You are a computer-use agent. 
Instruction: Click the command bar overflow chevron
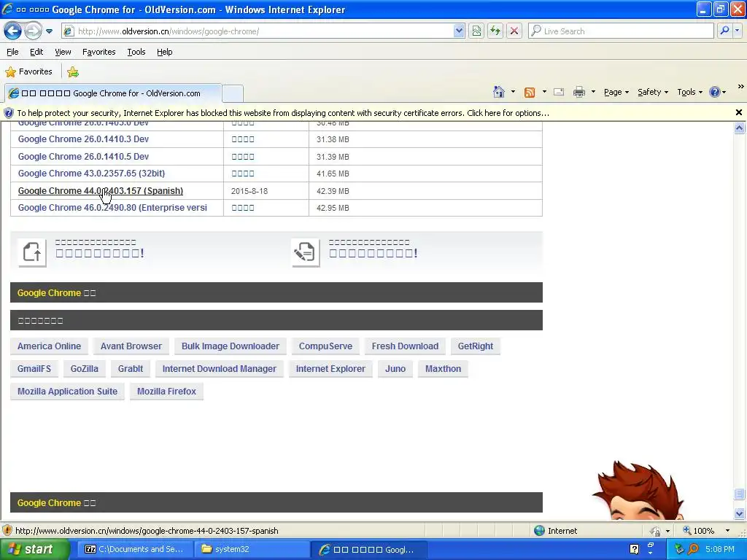click(x=741, y=87)
